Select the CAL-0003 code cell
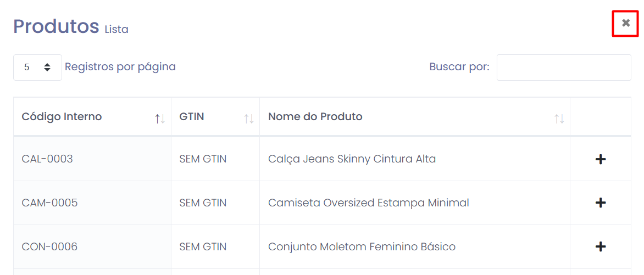The height and width of the screenshot is (275, 644). [x=47, y=159]
